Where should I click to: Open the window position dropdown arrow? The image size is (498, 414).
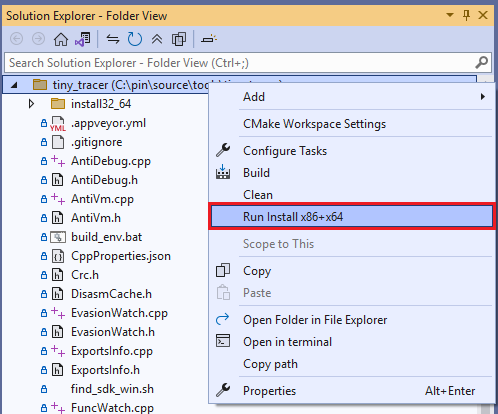(x=450, y=15)
